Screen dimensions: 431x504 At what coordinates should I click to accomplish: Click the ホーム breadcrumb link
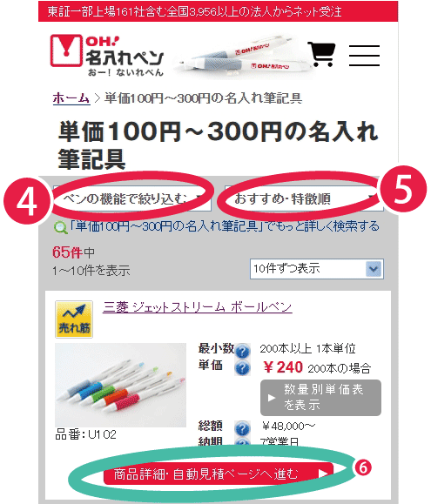[71, 98]
